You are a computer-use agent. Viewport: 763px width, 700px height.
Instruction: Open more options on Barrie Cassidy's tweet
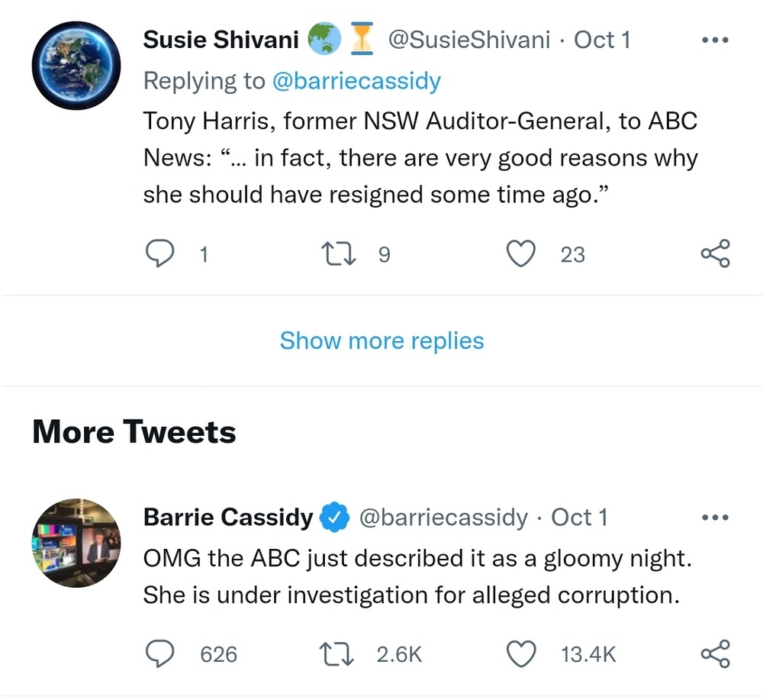pos(715,518)
